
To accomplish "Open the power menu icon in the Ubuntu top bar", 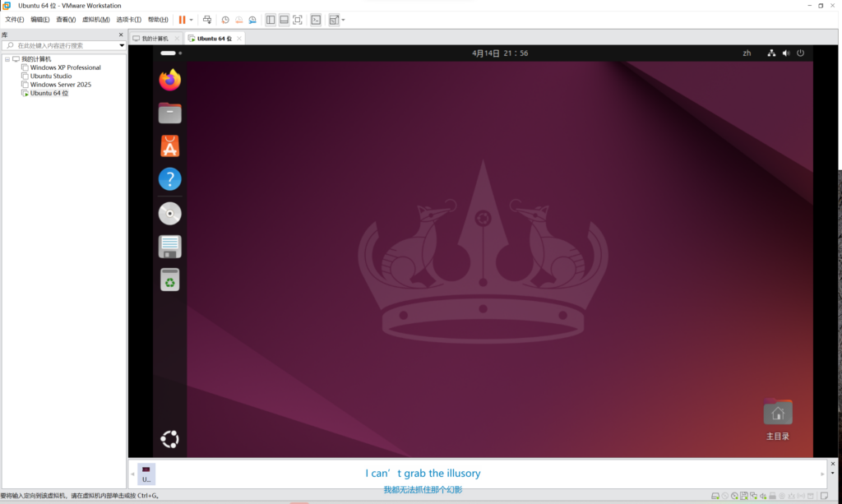I will 801,53.
